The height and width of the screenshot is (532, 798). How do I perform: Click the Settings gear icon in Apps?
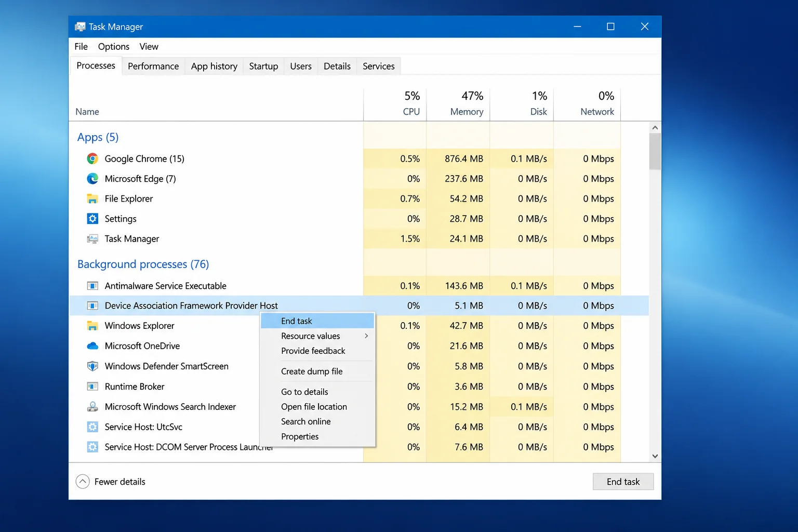pos(92,219)
